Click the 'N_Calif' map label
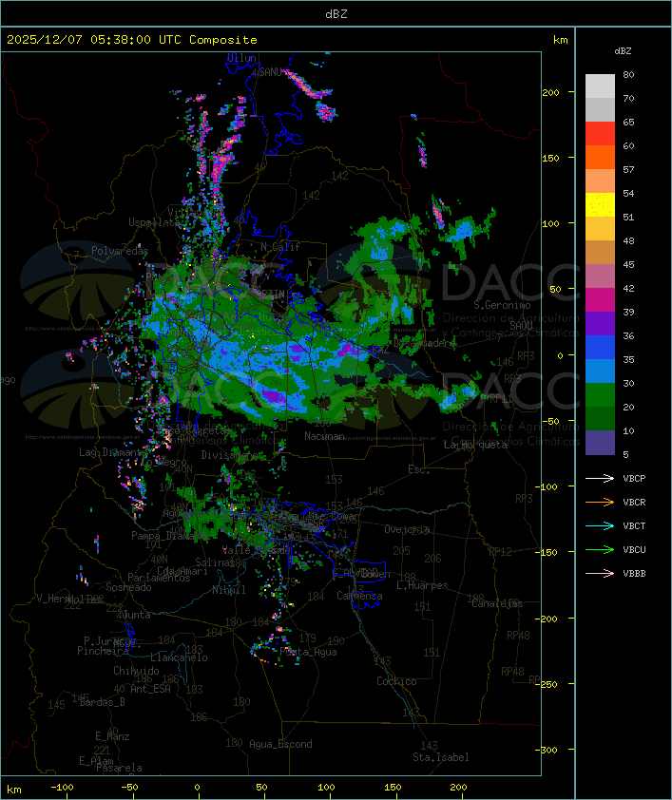 click(280, 247)
